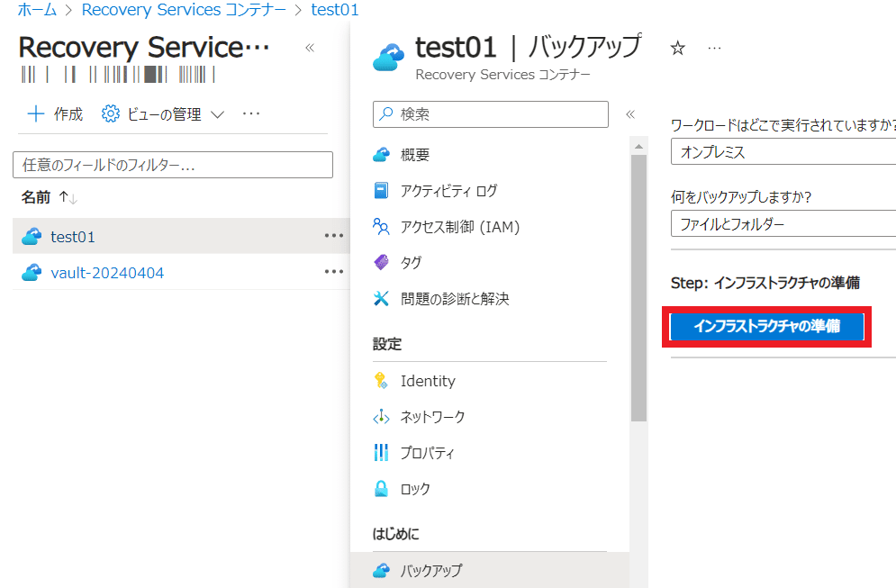This screenshot has height=588, width=896.
Task: Click the vault-20240404 cloud icon
Action: pyautogui.click(x=32, y=272)
